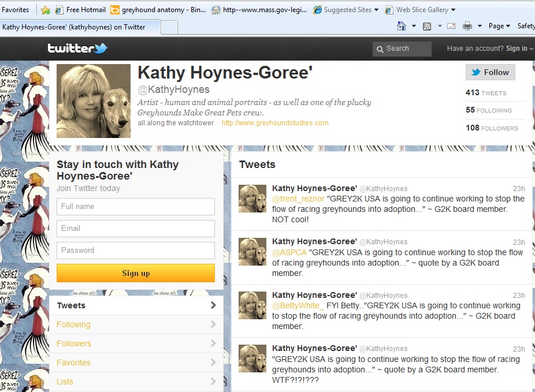Open the greyhoundstudies.com link
535x392 pixels.
pos(275,123)
